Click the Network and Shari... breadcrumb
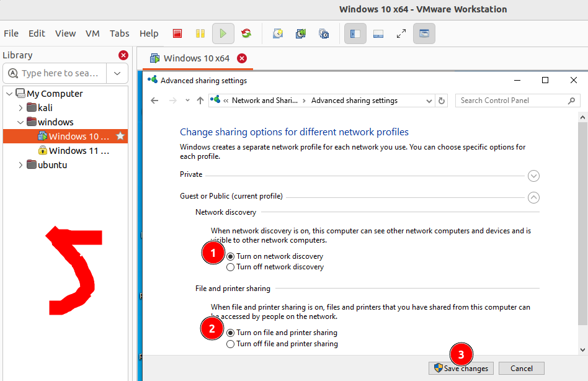Screen dimensions: 588x381 [x=265, y=101]
